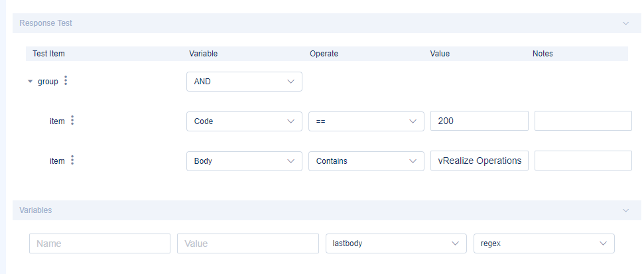The width and height of the screenshot is (644, 274).
Task: Open three-dot menu for the Body item
Action: point(72,161)
